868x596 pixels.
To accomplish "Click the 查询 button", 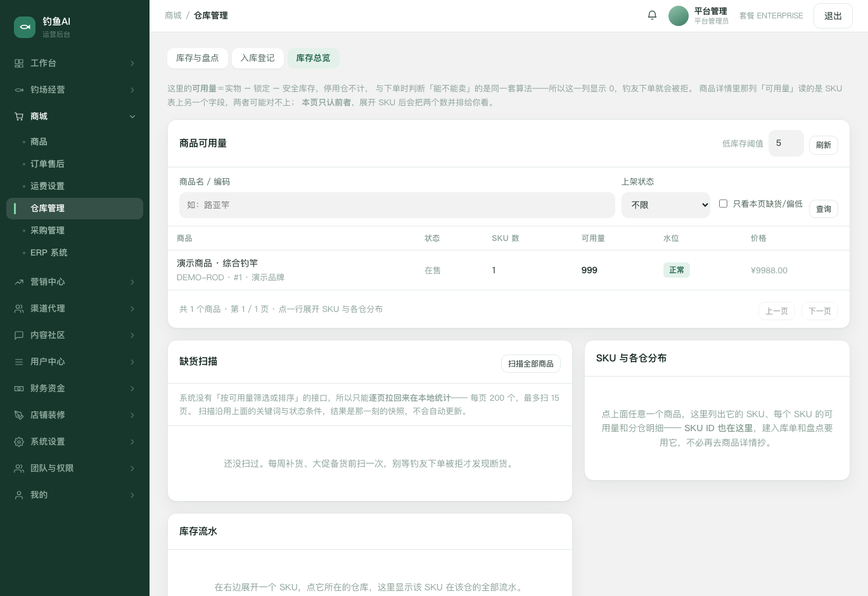I will pyautogui.click(x=824, y=209).
